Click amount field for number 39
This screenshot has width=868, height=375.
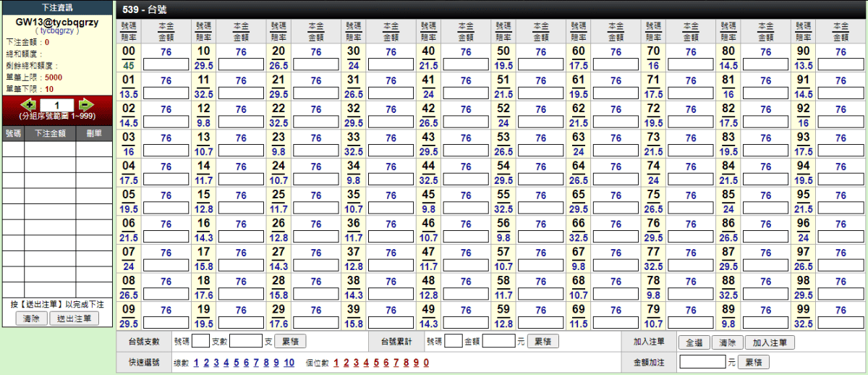click(x=391, y=323)
